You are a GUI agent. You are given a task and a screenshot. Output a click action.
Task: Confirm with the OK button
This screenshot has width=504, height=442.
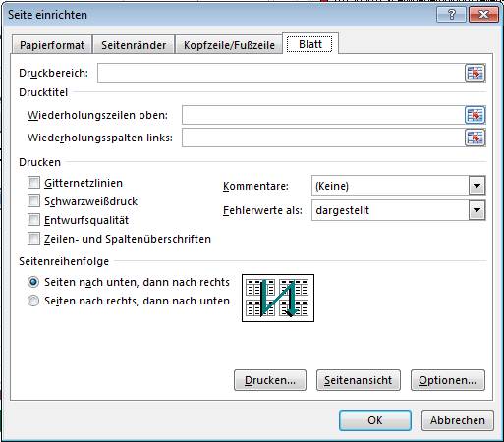(375, 420)
